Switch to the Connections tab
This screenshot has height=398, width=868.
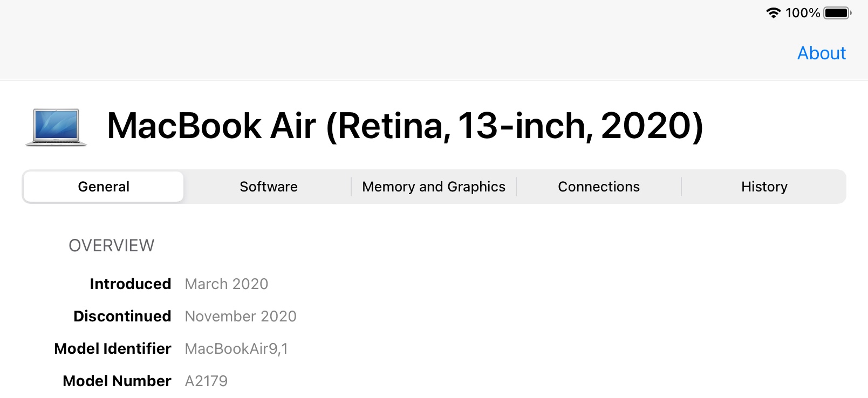[599, 187]
